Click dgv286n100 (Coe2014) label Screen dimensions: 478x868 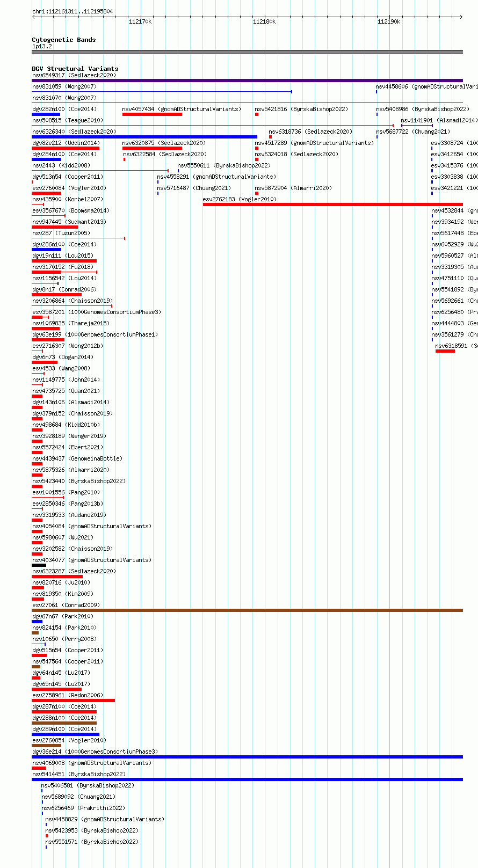[x=64, y=244]
